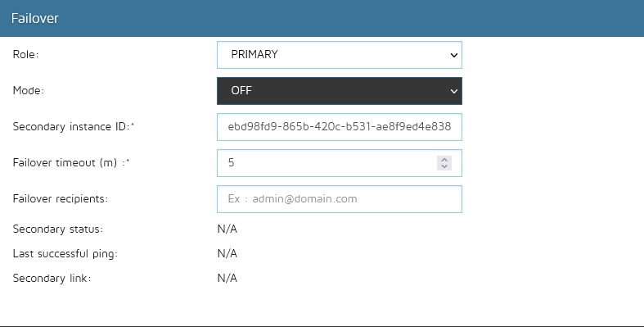This screenshot has width=644, height=327.
Task: Increase the Failover timeout with the up arrow
Action: pyautogui.click(x=444, y=160)
